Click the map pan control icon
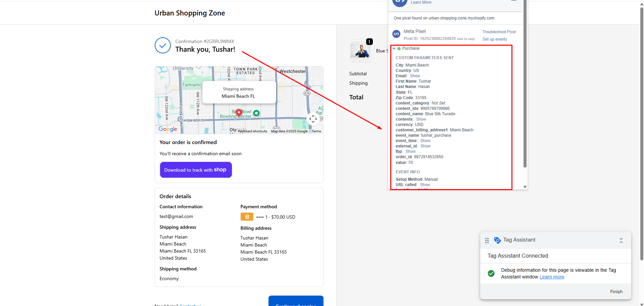Viewport: 644px width, 306px height. point(313,119)
